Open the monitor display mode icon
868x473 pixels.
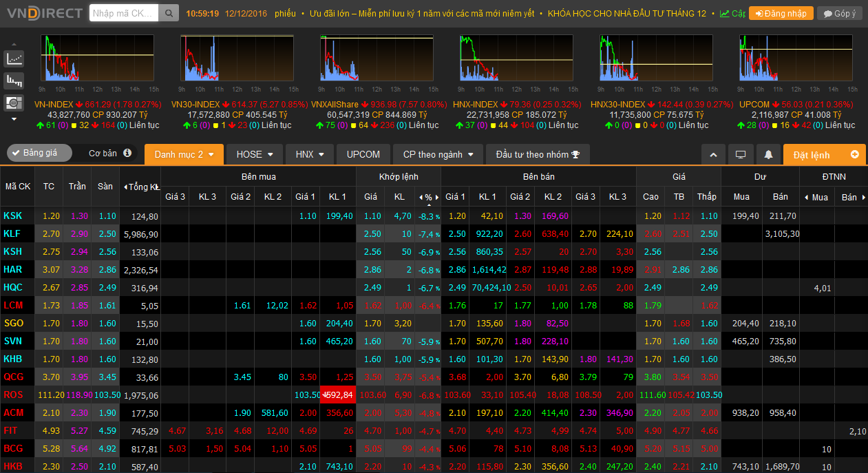[x=741, y=155]
